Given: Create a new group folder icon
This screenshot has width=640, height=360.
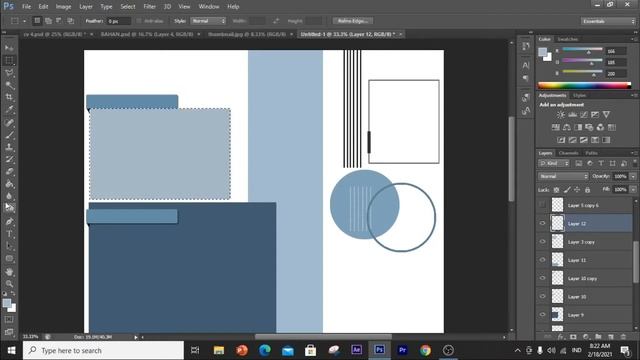Looking at the screenshot, I should click(x=598, y=337).
